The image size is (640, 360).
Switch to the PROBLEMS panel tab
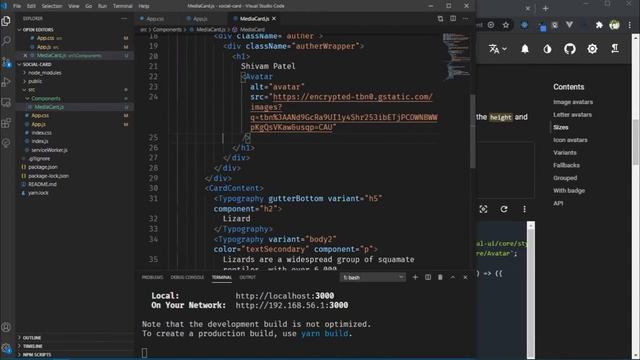(x=152, y=278)
